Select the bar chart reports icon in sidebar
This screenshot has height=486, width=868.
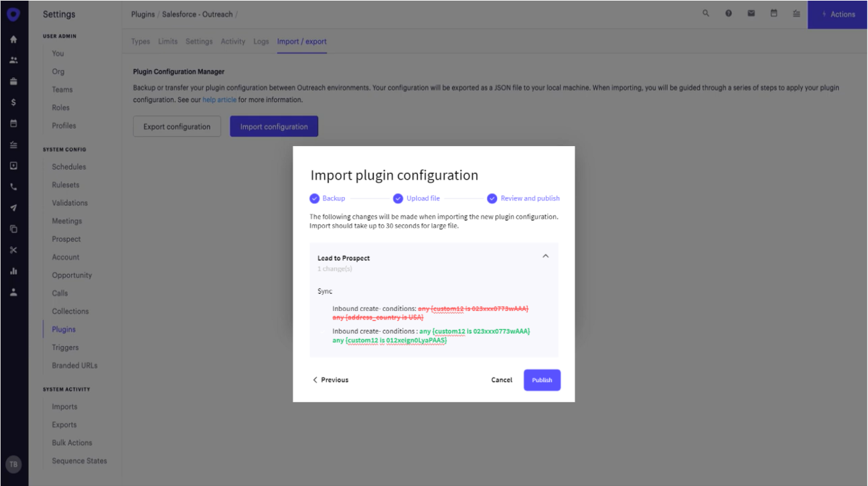(x=13, y=271)
